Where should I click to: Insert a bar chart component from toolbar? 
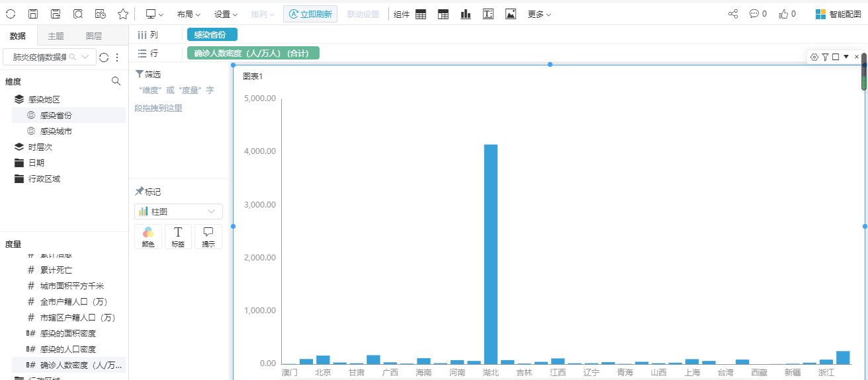pos(466,14)
